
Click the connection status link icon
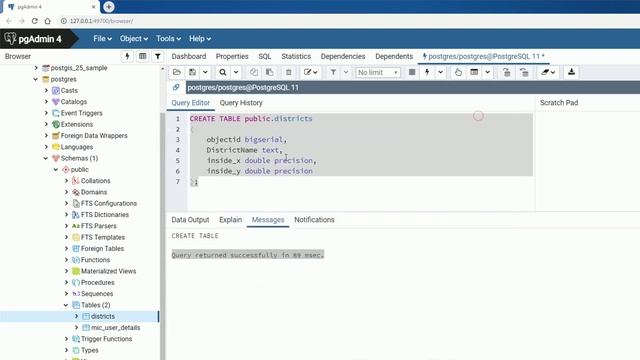[176, 87]
